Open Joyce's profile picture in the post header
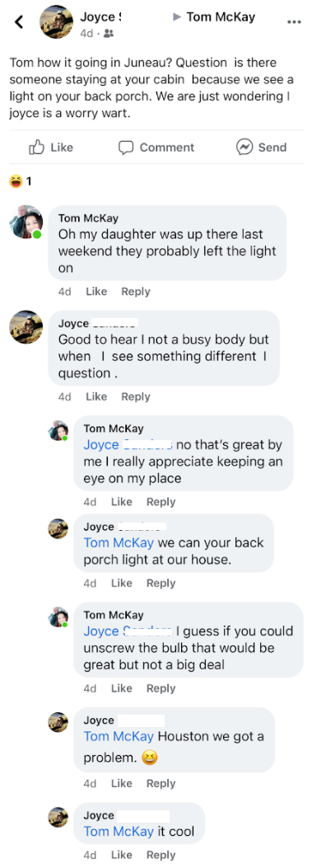The height and width of the screenshot is (868, 312). coord(56,21)
